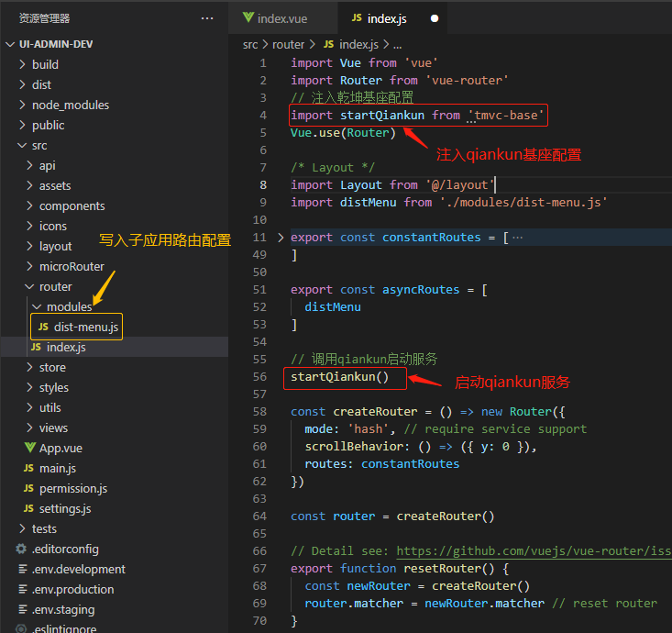Open the explorer panel more actions ellipsis
The width and height of the screenshot is (672, 633).
[x=207, y=18]
